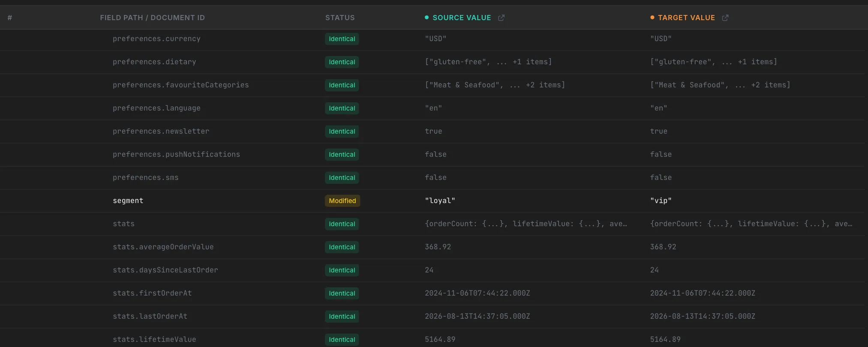Click the target value "vip"
This screenshot has width=868, height=347.
pyautogui.click(x=661, y=200)
